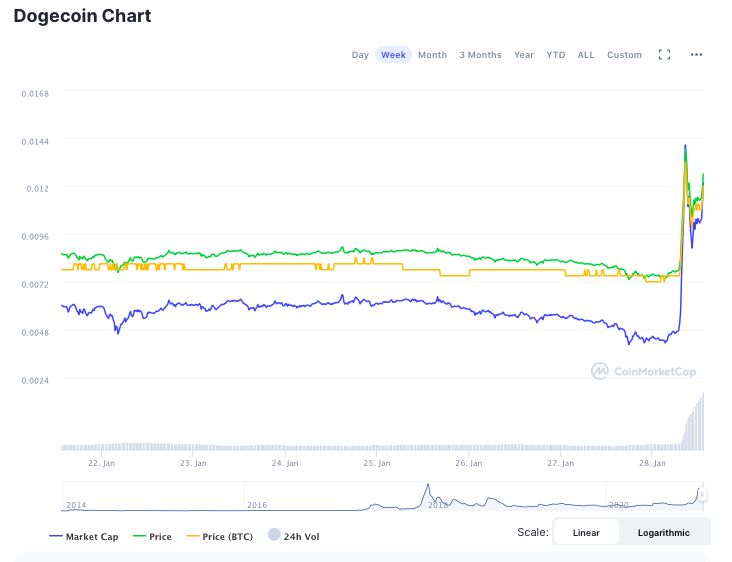Screen dimensions: 732x562
Task: Select the Day time range
Action: (360, 55)
